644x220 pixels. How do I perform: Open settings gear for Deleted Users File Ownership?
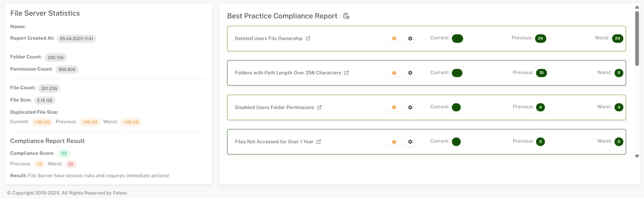pos(410,39)
